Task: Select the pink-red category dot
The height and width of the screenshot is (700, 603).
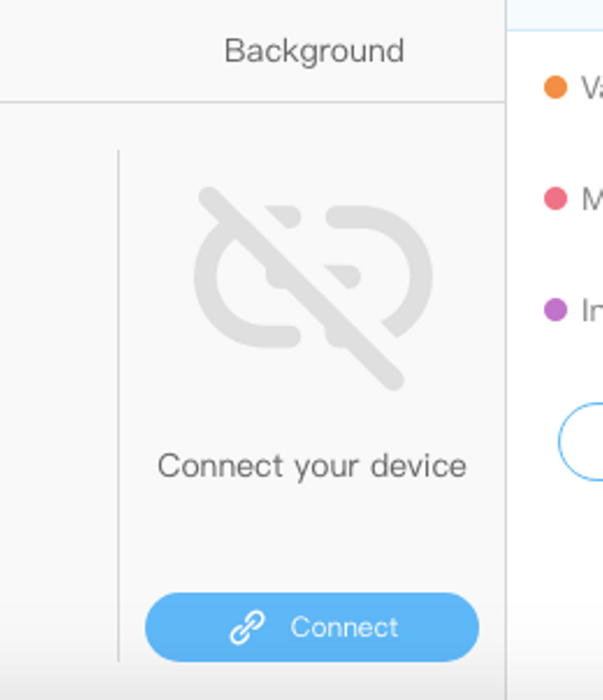Action: point(556,198)
